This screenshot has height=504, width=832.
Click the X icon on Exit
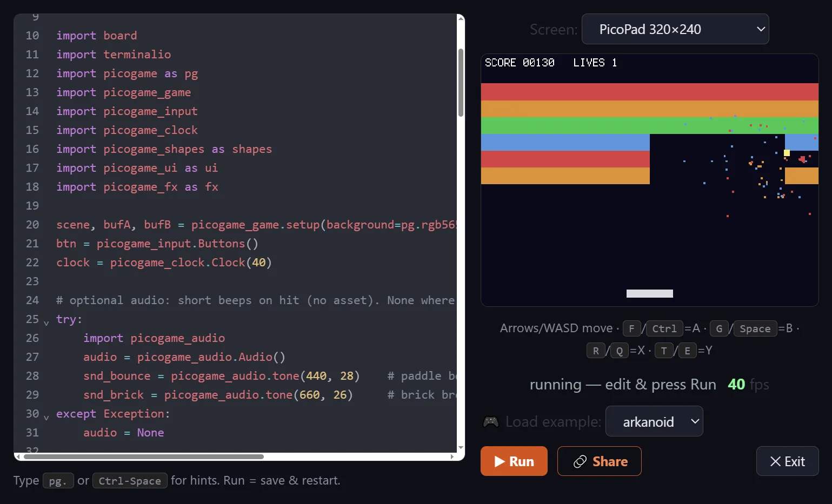775,461
